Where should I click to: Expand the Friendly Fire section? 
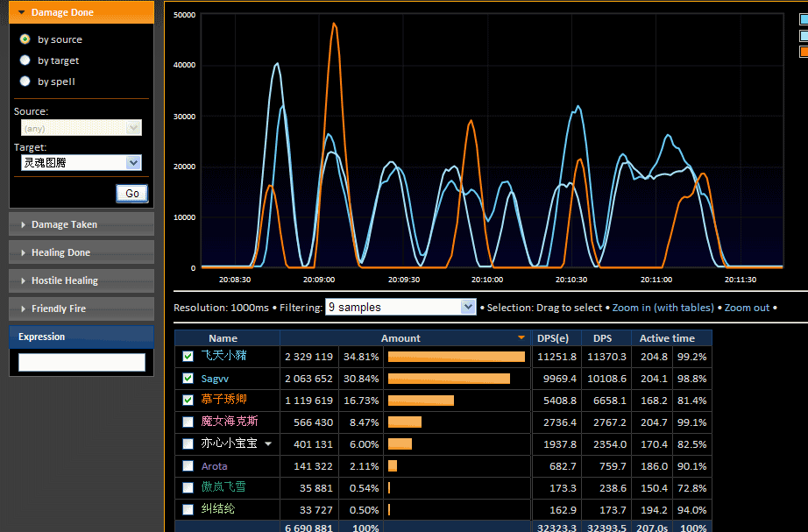(82, 309)
